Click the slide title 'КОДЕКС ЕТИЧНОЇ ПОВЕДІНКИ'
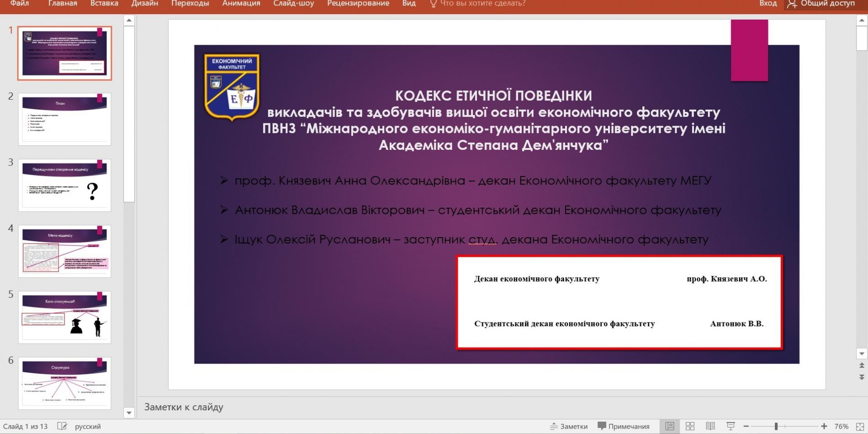 (493, 95)
